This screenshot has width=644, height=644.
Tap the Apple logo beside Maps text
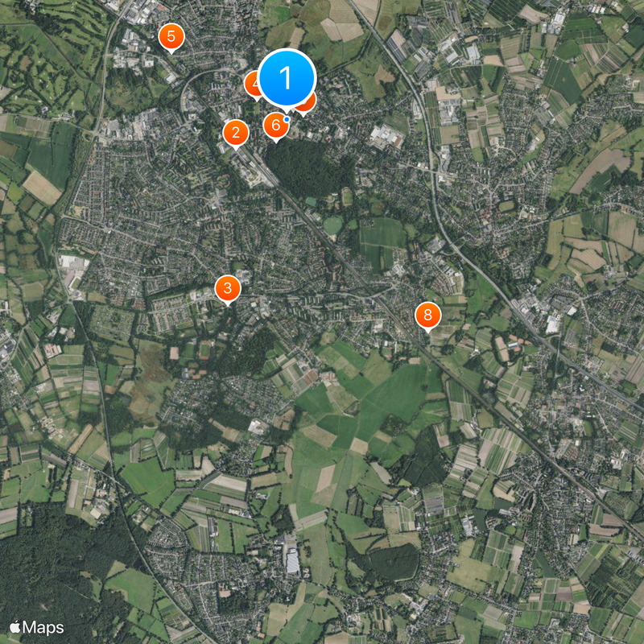15,628
